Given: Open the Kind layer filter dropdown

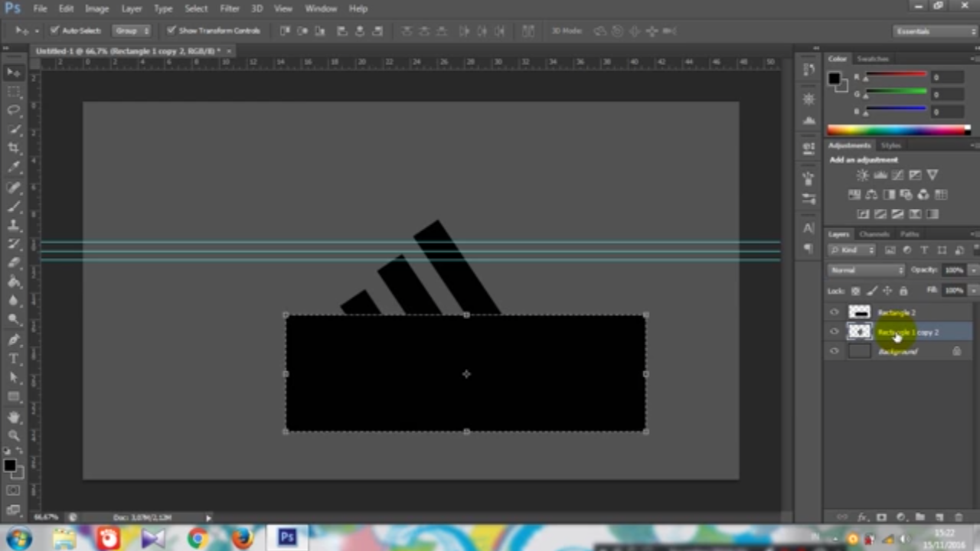Looking at the screenshot, I should [x=852, y=250].
